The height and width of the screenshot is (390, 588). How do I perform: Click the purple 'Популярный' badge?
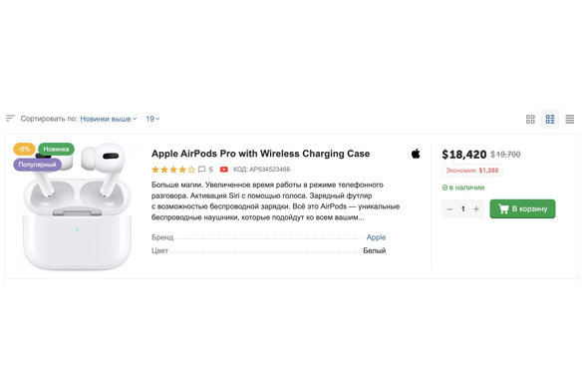click(x=38, y=165)
